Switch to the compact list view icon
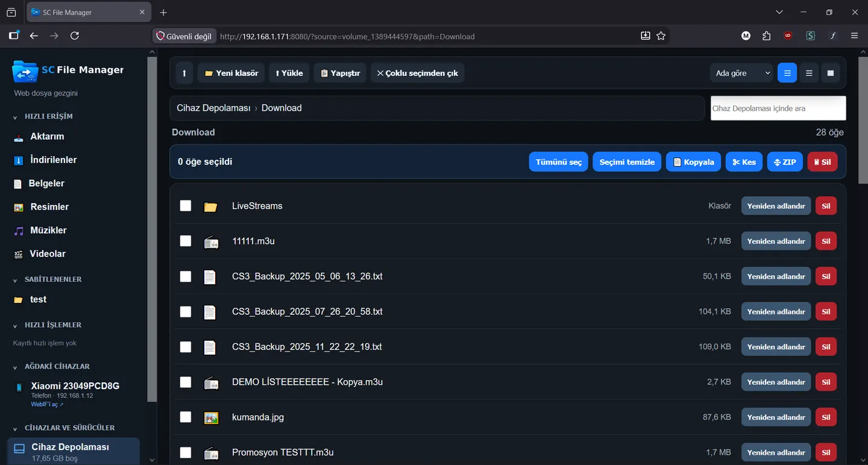Image resolution: width=868 pixels, height=465 pixels. pyautogui.click(x=809, y=73)
